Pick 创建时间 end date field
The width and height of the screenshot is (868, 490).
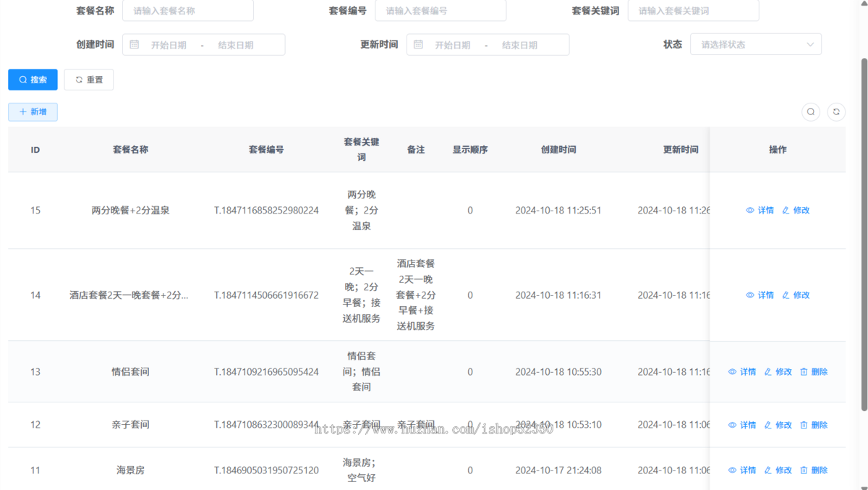[236, 45]
